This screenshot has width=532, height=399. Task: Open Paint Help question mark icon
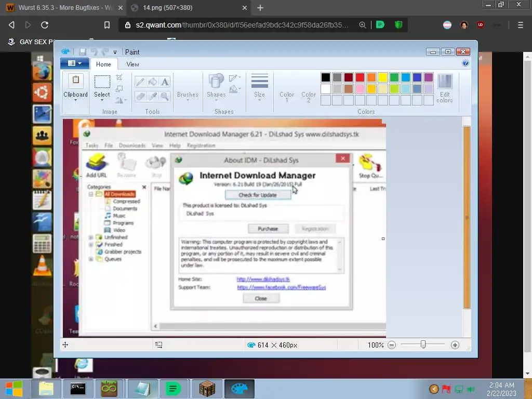(465, 63)
